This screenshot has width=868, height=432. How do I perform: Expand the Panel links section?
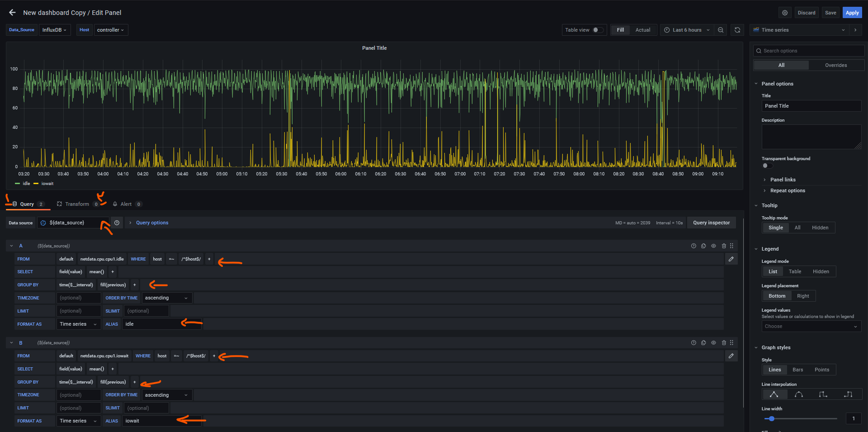pyautogui.click(x=783, y=180)
